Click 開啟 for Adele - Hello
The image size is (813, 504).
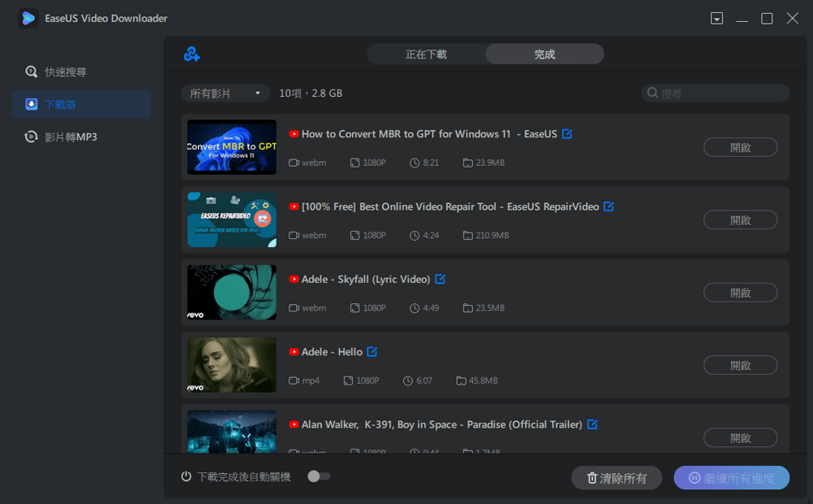coord(741,365)
